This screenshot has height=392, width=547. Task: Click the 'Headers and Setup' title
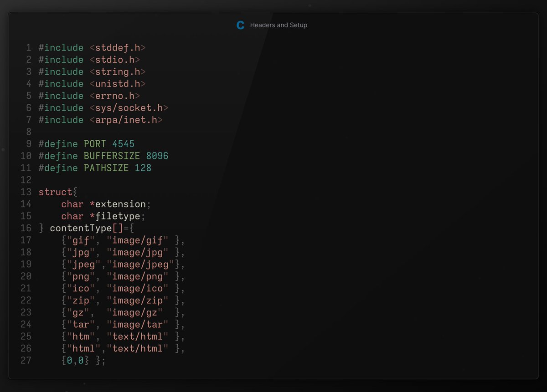[x=279, y=25]
